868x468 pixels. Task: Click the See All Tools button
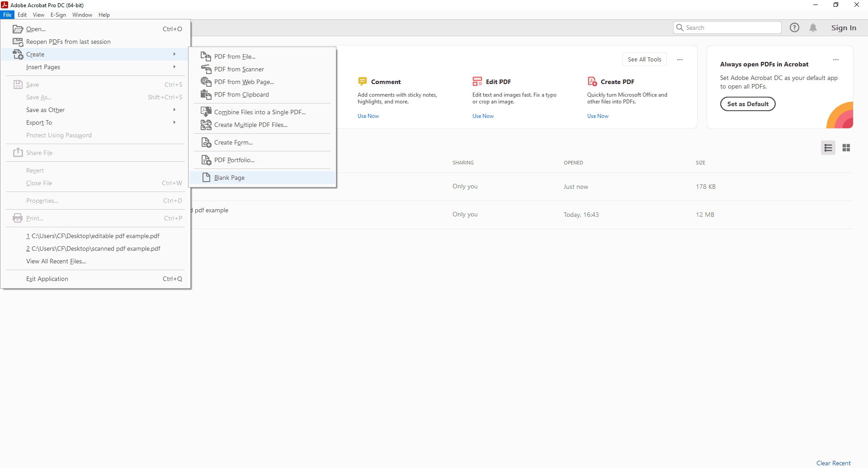pyautogui.click(x=644, y=59)
